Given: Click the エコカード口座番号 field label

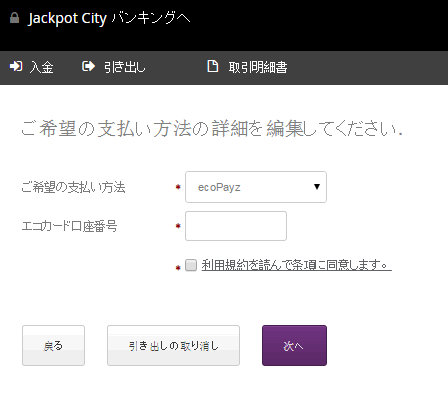Looking at the screenshot, I should click(69, 226).
